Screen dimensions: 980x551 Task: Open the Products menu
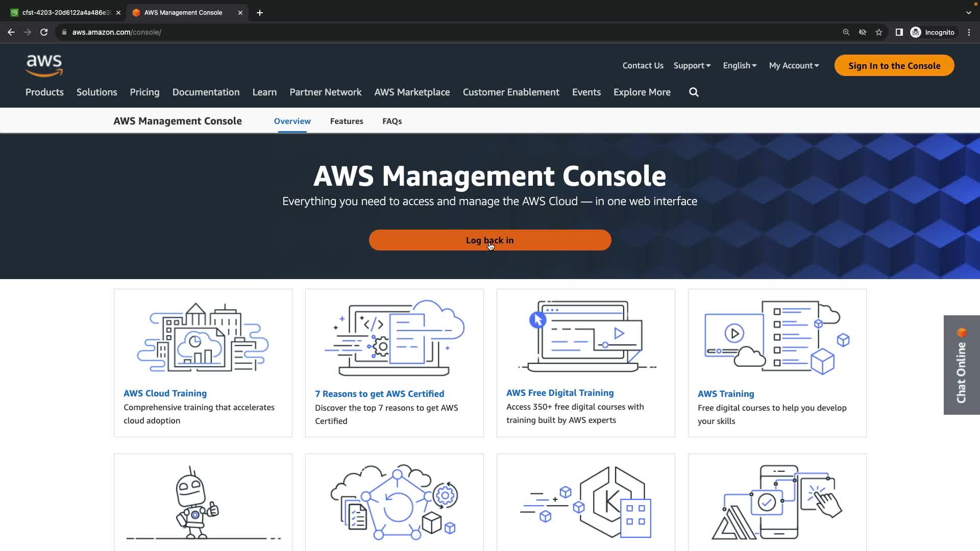click(x=44, y=92)
